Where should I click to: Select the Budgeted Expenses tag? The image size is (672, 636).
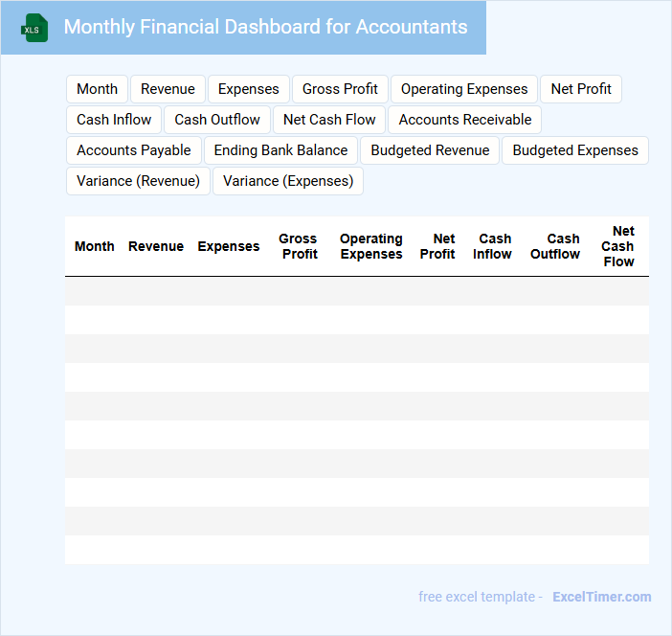(x=575, y=150)
